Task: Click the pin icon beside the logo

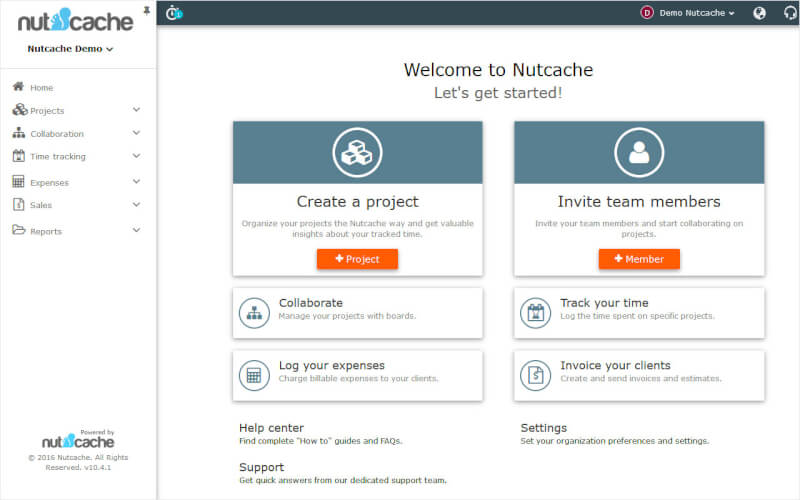Action: (x=146, y=10)
